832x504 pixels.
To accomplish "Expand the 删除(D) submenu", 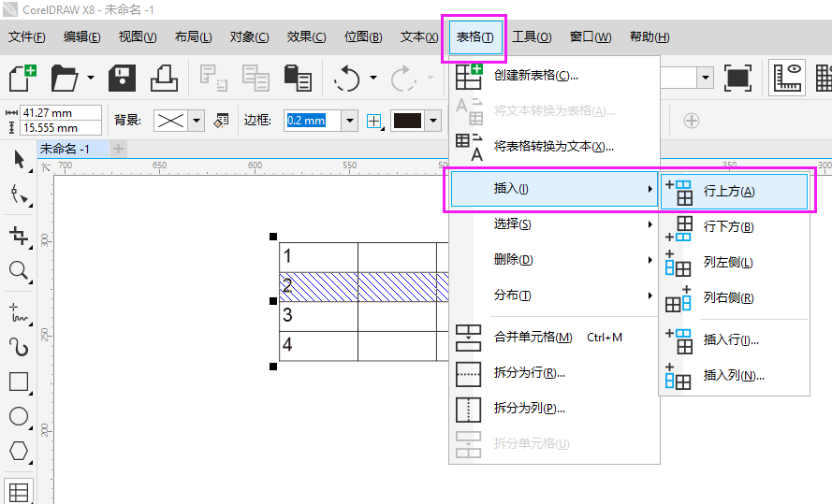I will (554, 260).
